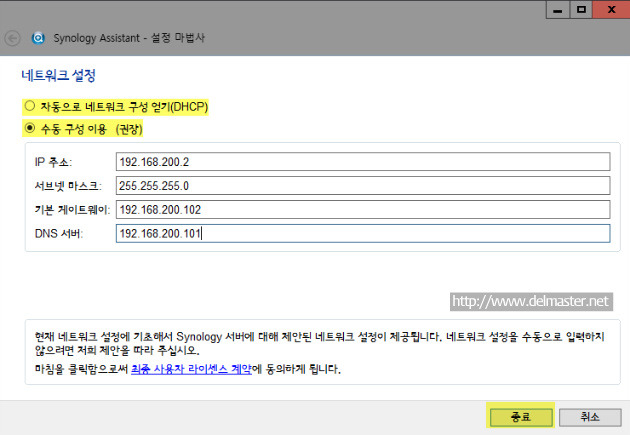The image size is (630, 435).
Task: Click the 취소 button
Action: point(590,417)
